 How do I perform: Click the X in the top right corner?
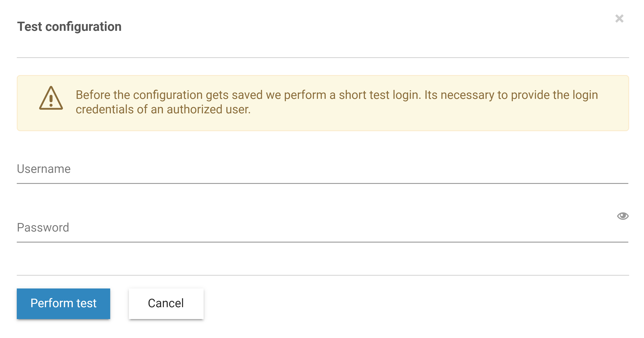620,18
